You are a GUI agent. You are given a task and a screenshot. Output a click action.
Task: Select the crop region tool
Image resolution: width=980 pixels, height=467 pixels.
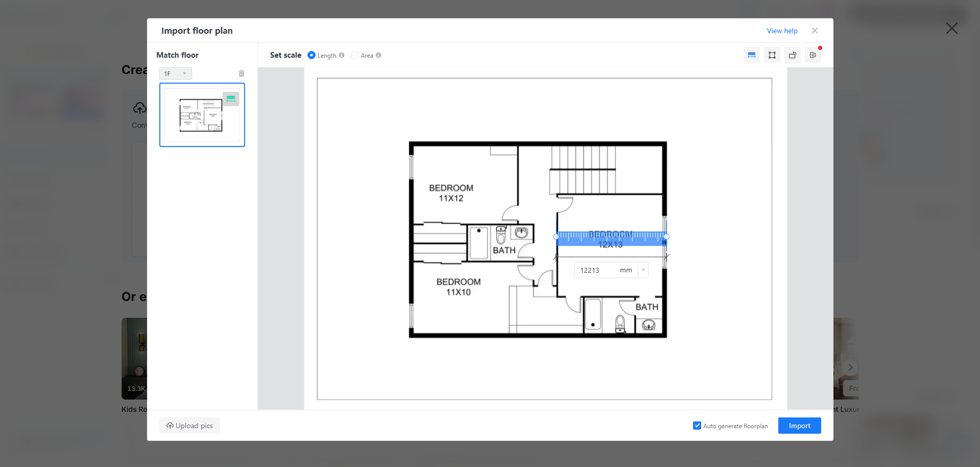772,55
